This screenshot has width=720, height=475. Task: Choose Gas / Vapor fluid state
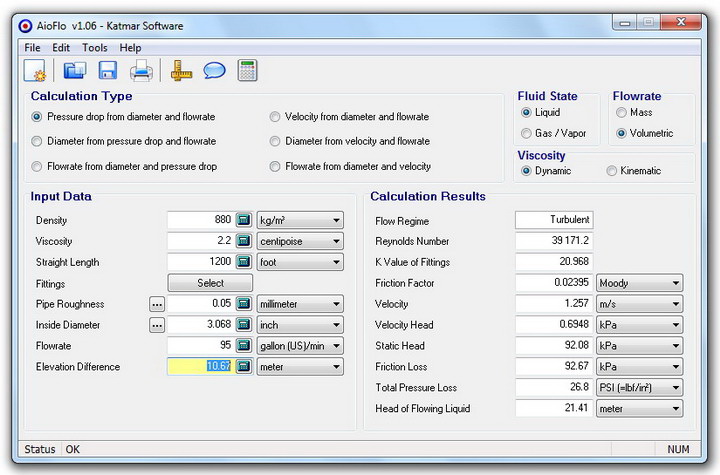(553, 133)
